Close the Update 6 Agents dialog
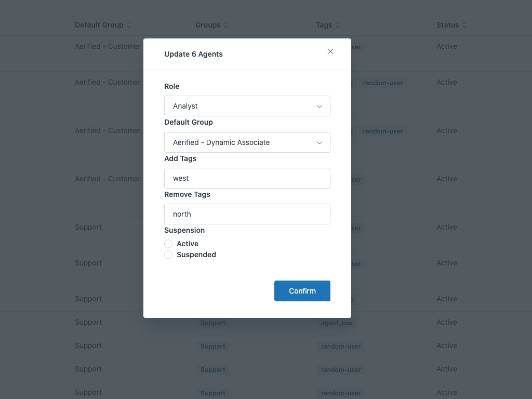This screenshot has width=532, height=399. pos(330,51)
